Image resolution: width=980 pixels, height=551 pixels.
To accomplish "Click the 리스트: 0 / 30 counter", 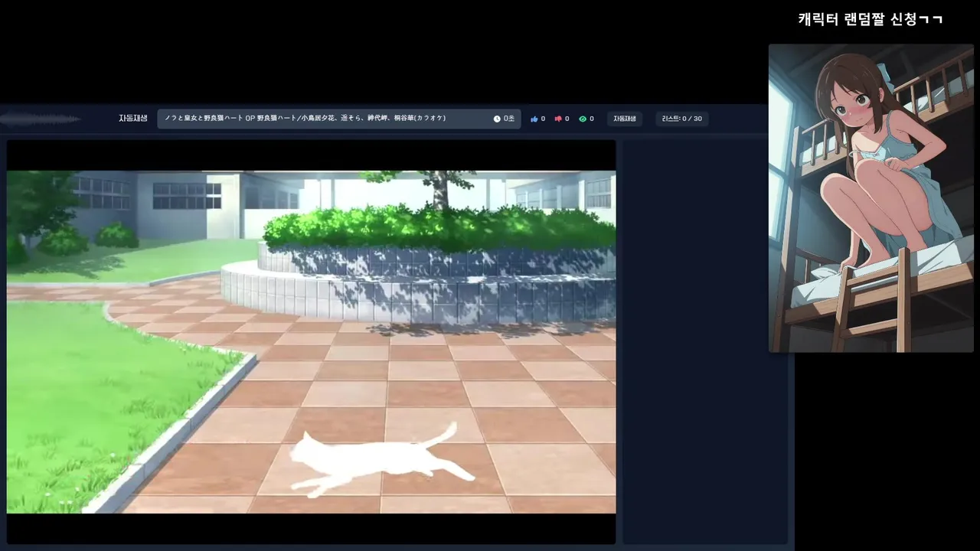I will tap(682, 119).
